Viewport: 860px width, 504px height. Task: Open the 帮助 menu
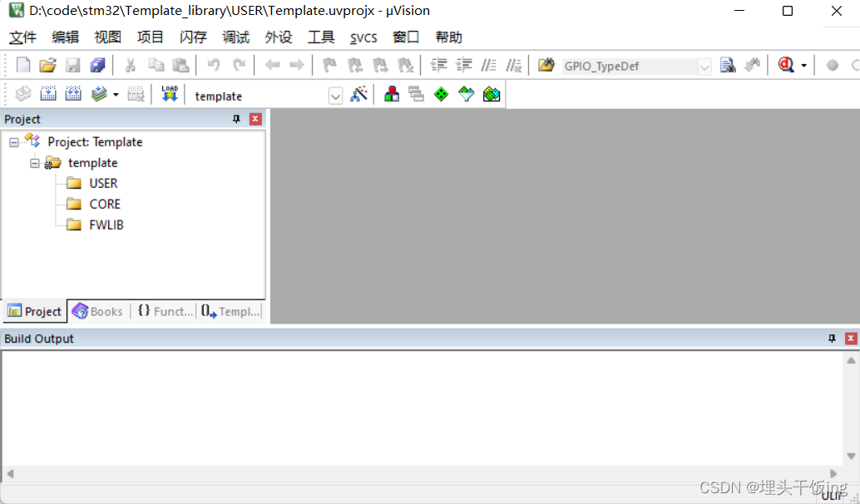click(448, 37)
